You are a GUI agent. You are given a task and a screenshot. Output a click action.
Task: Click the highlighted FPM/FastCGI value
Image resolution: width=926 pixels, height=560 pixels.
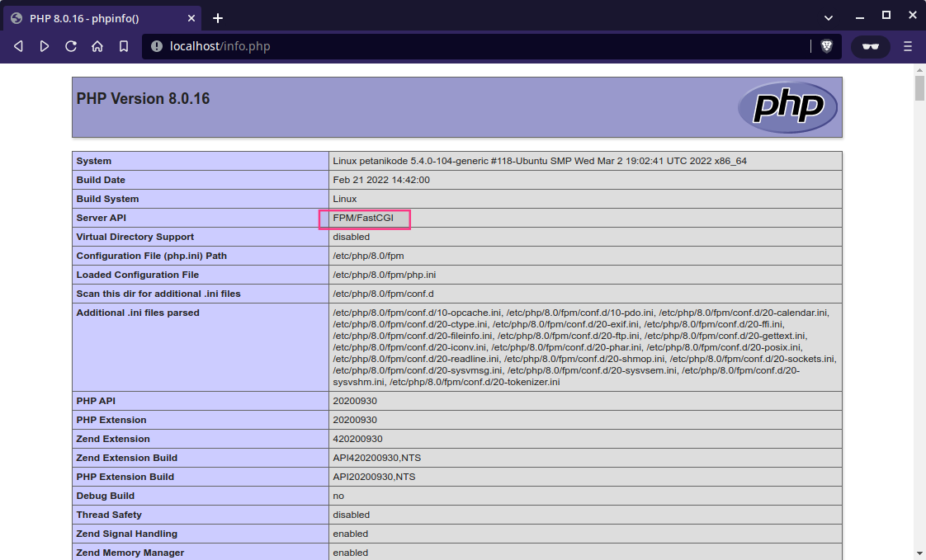click(x=364, y=218)
